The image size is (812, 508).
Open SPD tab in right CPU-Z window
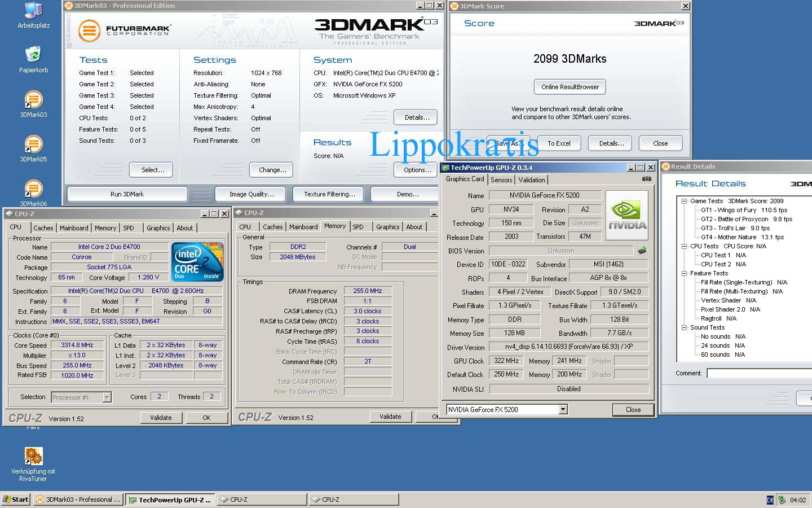[x=358, y=227]
